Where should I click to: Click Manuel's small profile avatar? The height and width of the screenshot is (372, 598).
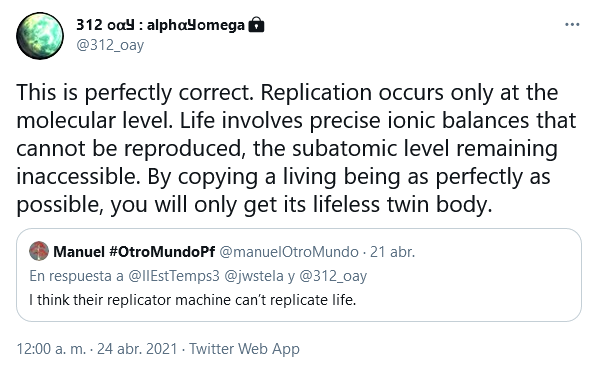coord(39,251)
